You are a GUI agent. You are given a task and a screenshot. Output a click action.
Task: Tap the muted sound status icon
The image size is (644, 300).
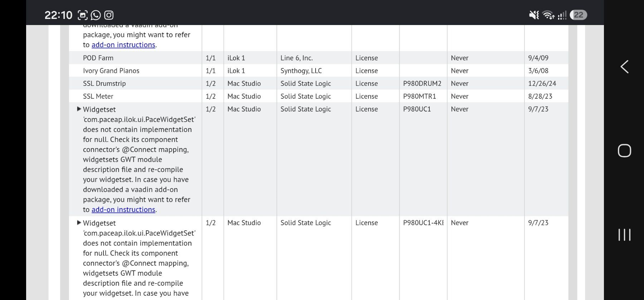(x=534, y=15)
